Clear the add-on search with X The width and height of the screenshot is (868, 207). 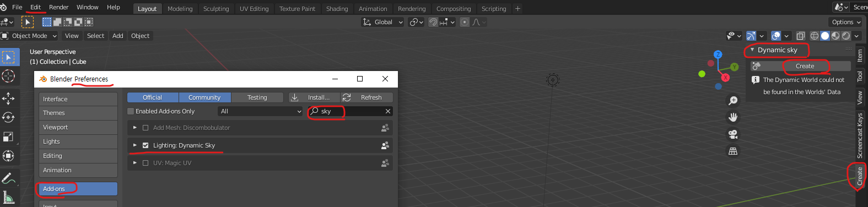[388, 111]
